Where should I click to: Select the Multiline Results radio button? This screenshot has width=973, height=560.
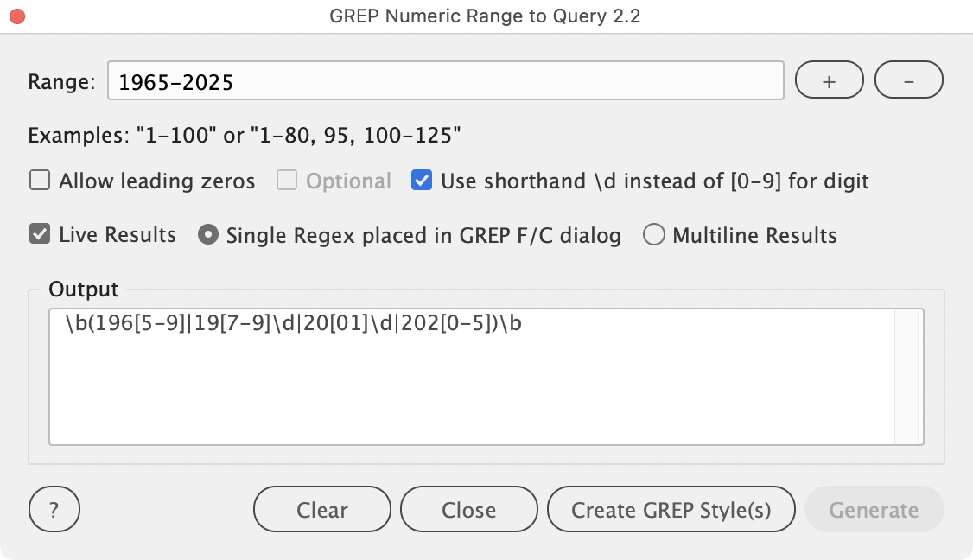tap(654, 235)
